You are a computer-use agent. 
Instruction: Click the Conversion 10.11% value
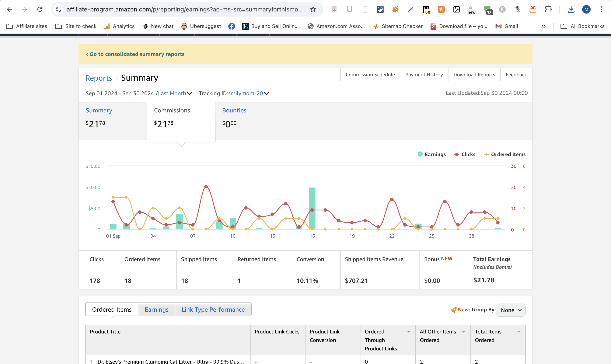[x=307, y=281]
